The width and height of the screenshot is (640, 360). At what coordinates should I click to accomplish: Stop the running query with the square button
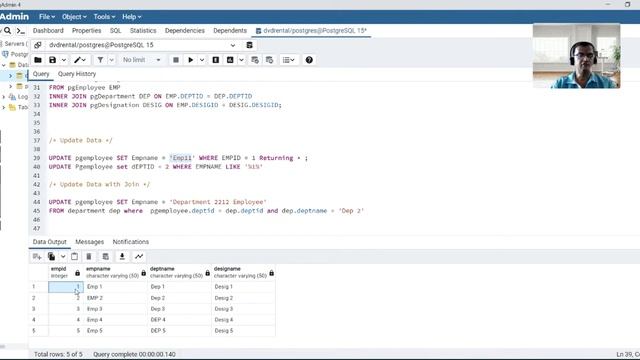pos(176,60)
